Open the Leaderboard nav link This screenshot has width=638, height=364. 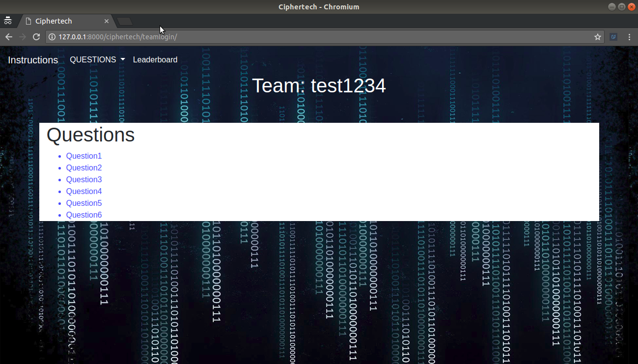click(x=155, y=59)
